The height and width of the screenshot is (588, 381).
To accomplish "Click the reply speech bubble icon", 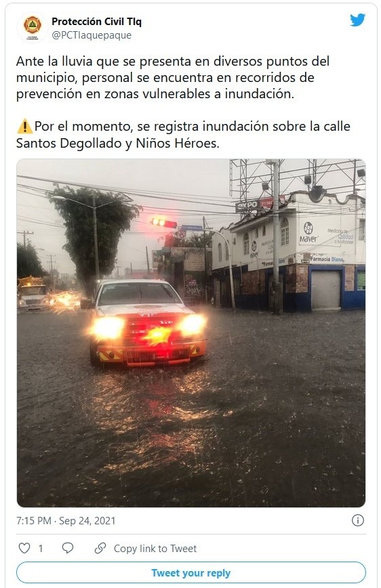I will coord(68,548).
